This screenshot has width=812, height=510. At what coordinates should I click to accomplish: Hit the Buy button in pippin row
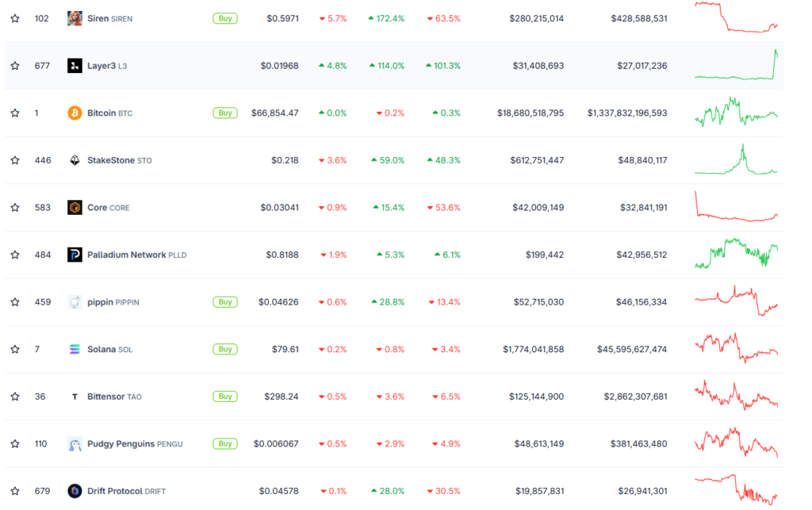tap(225, 301)
